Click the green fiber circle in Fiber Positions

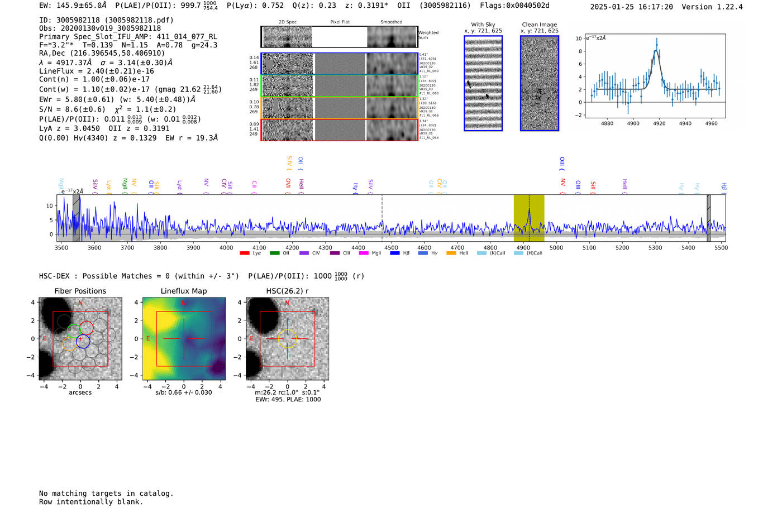pos(74,331)
